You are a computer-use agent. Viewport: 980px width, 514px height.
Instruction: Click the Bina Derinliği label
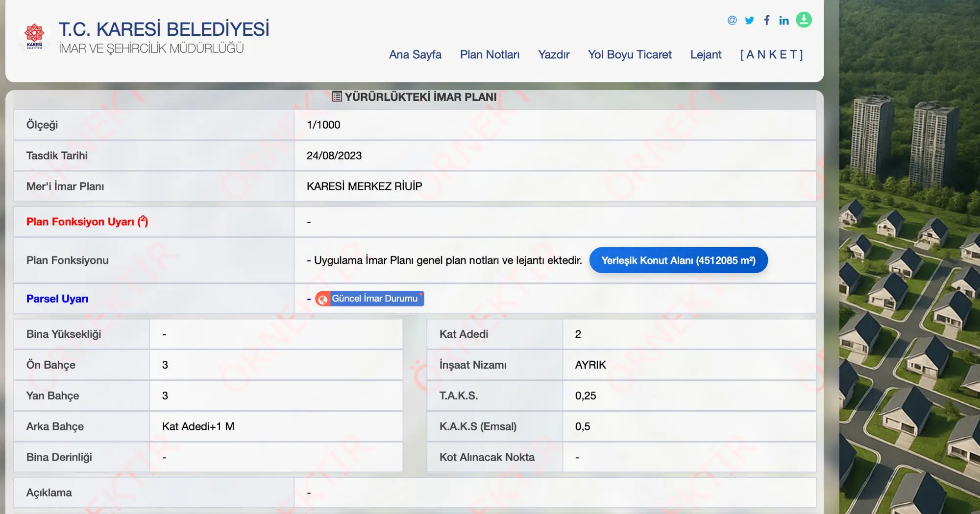59,457
